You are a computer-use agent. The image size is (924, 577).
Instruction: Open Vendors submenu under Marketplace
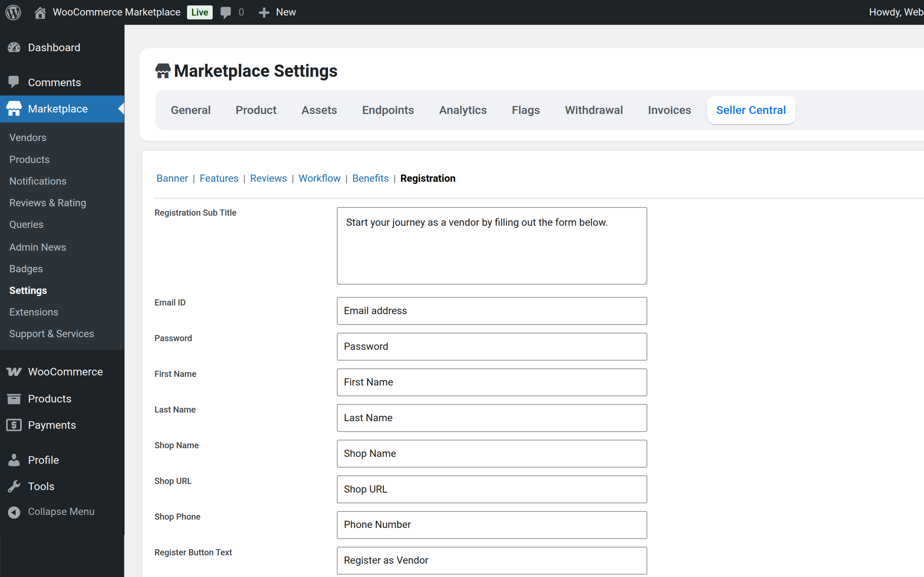[x=28, y=137]
